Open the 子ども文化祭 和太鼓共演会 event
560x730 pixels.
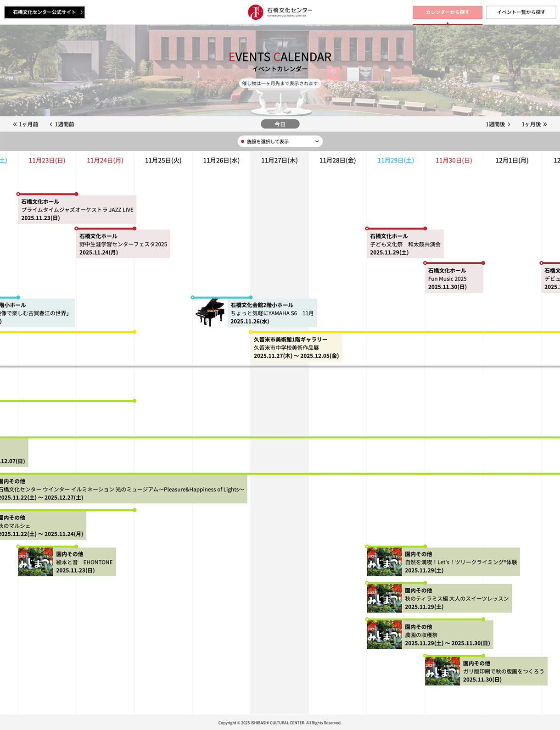(405, 244)
